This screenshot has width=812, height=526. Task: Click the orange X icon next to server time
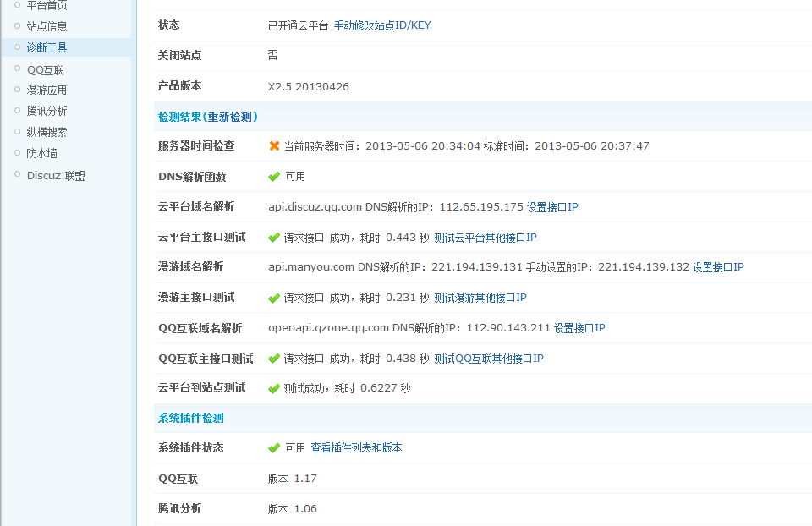pyautogui.click(x=274, y=146)
